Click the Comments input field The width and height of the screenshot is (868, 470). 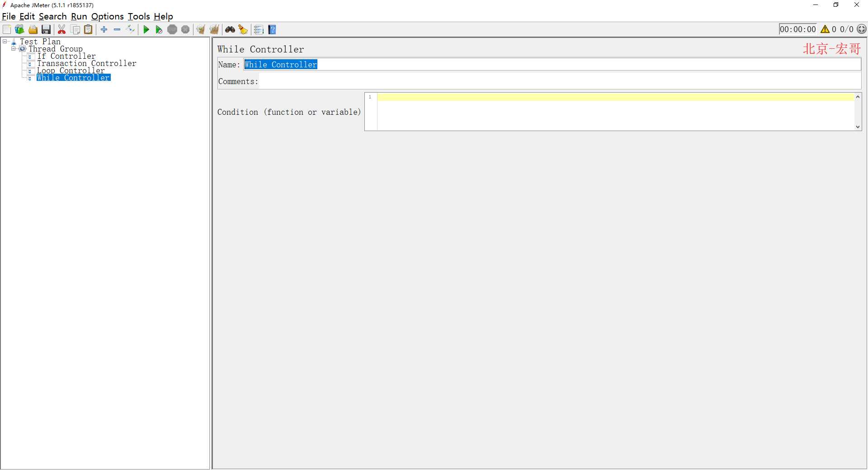coord(560,81)
